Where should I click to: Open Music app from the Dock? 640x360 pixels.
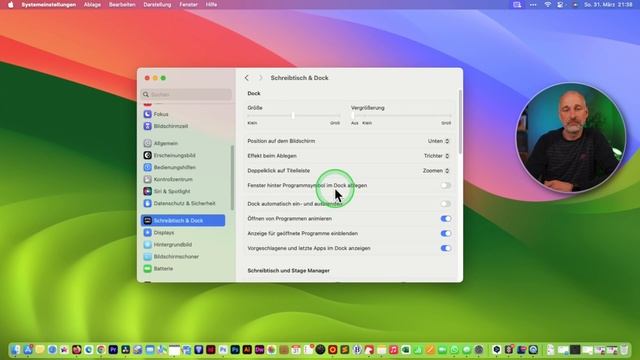point(393,349)
